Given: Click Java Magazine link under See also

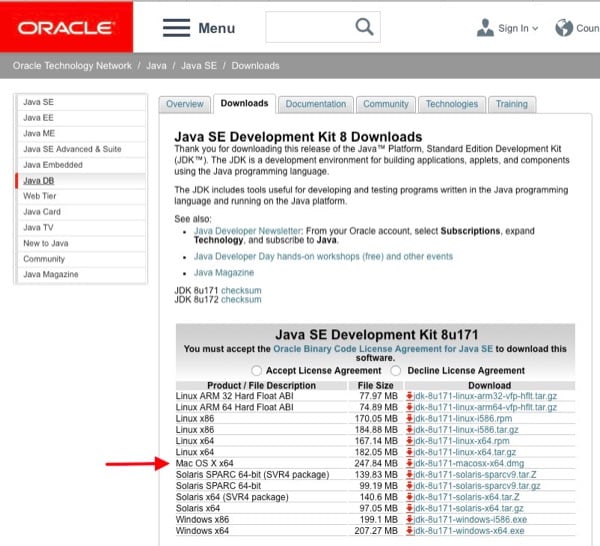Looking at the screenshot, I should pos(224,273).
